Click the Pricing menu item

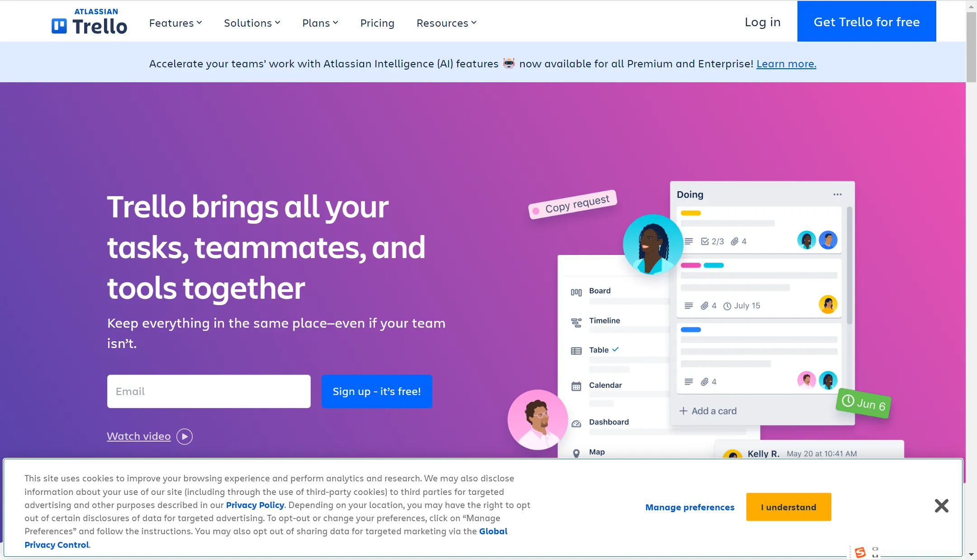pos(377,22)
